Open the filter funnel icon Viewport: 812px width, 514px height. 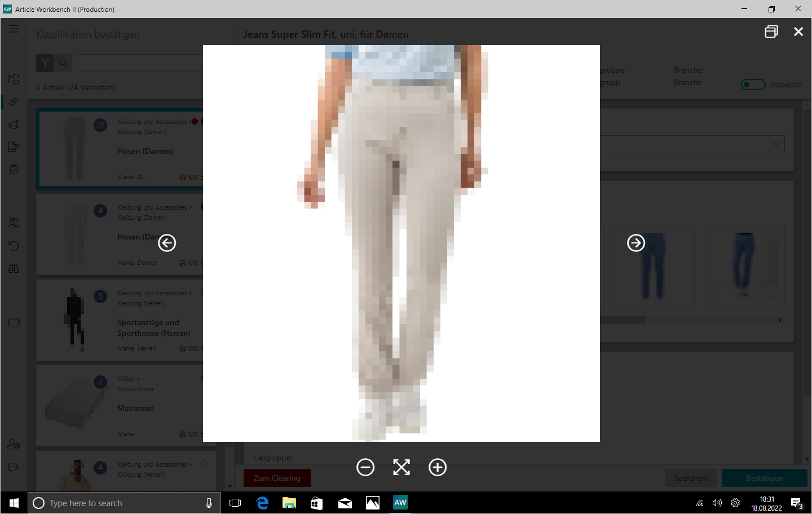(45, 63)
